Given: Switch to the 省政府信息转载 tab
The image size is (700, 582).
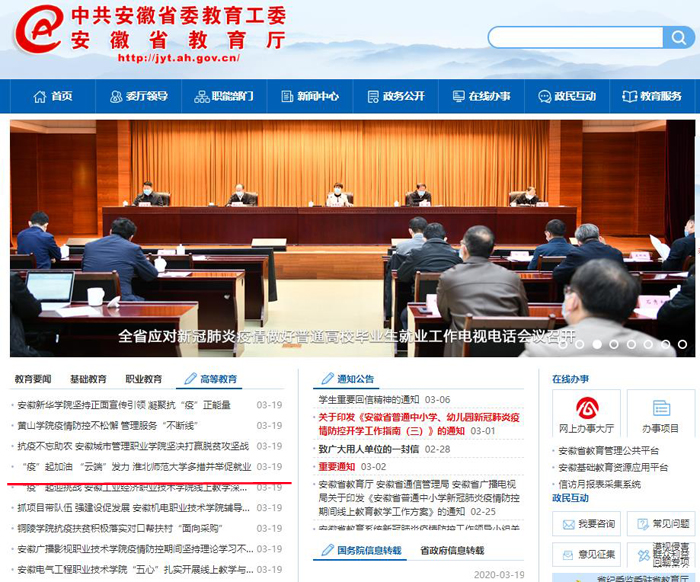Looking at the screenshot, I should pos(451,551).
